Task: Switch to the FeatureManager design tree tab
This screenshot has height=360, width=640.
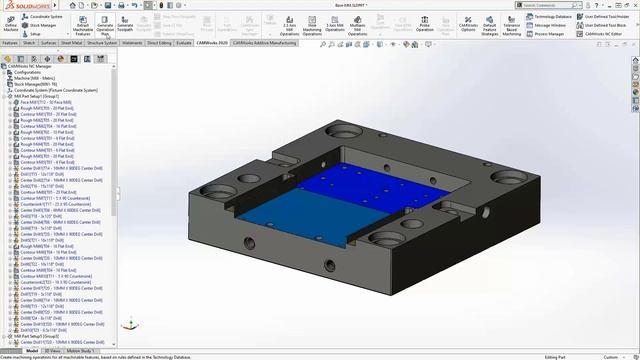Action: (x=7, y=59)
